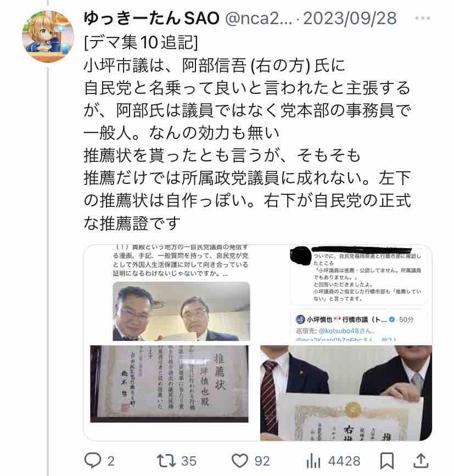The image size is (454, 476).
Task: Open top-left image with two men selfie
Action: point(171,293)
